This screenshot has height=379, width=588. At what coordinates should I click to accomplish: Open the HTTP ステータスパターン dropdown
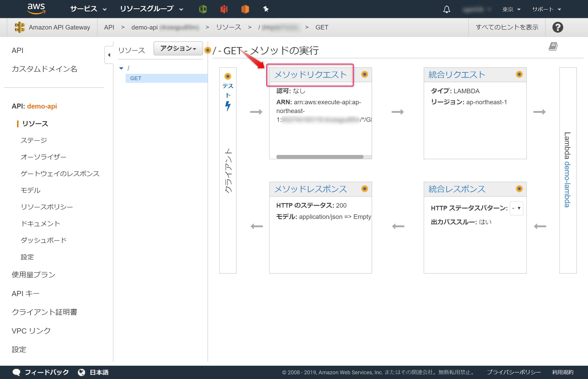[516, 208]
